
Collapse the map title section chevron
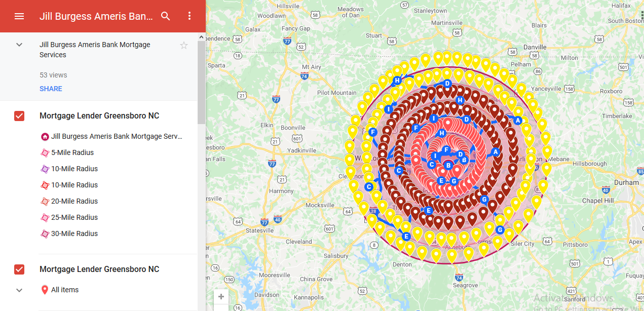coord(19,45)
